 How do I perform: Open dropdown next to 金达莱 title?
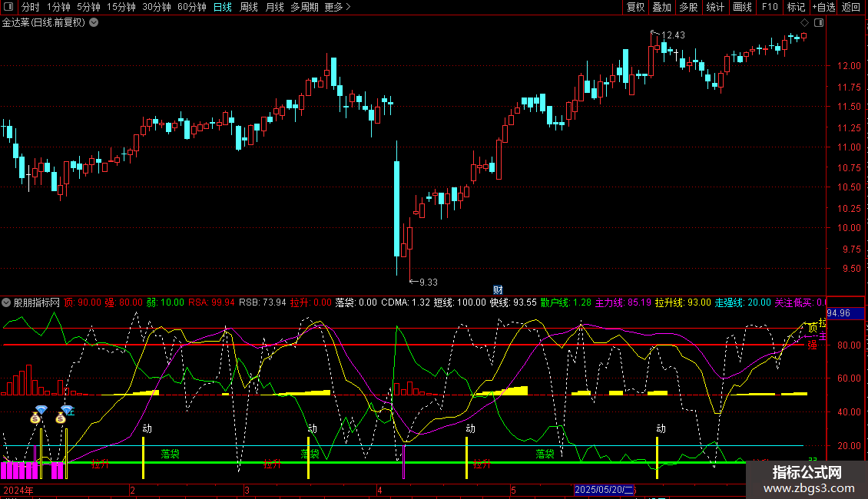94,22
